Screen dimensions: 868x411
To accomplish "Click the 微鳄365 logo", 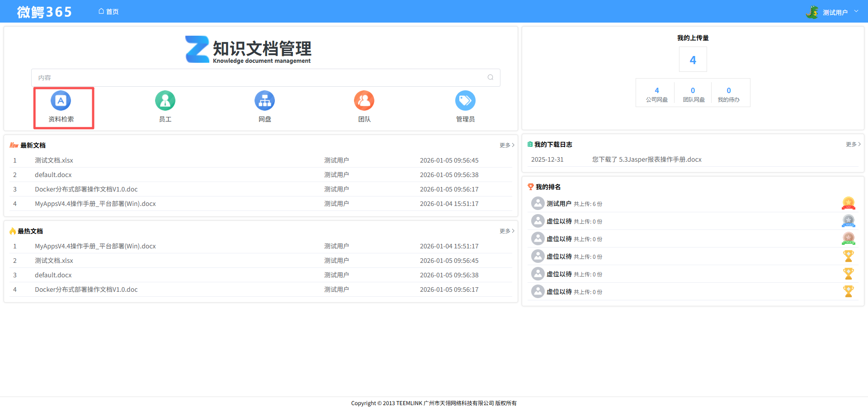I will [44, 12].
